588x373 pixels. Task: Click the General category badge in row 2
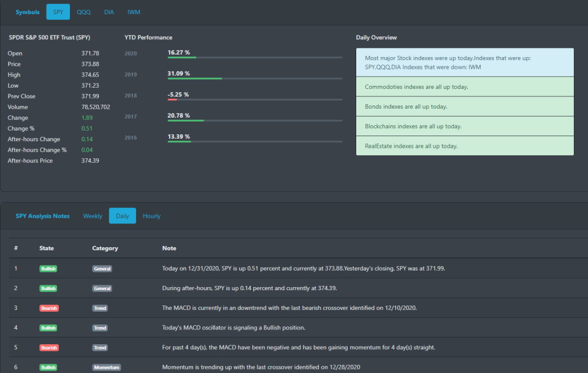(102, 288)
